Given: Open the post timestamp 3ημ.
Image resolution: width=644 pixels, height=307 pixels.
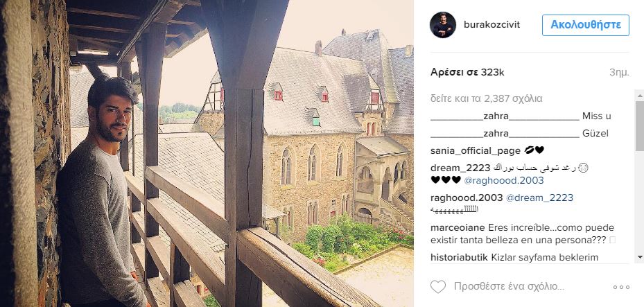Looking at the screenshot, I should pyautogui.click(x=619, y=73).
